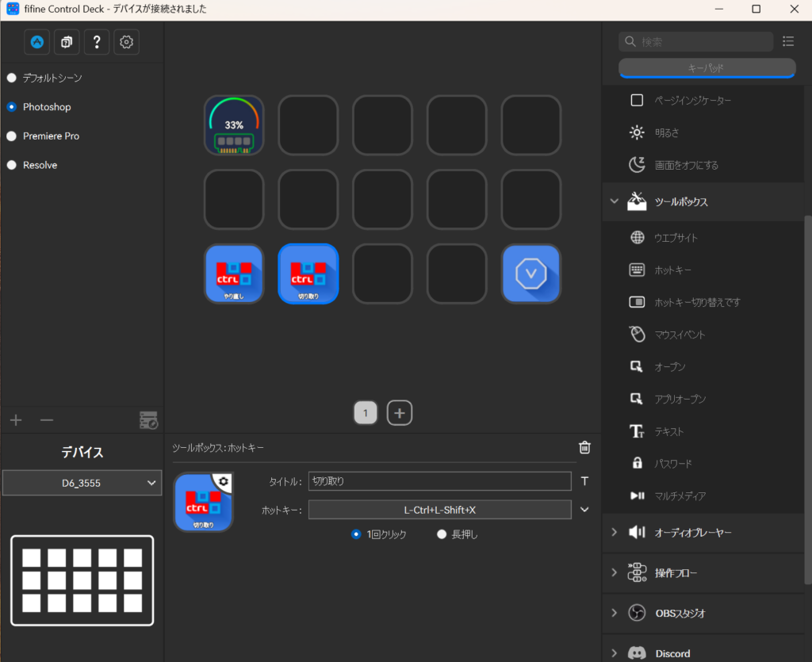Click the memory usage 33% key
The width and height of the screenshot is (812, 662).
click(x=234, y=125)
